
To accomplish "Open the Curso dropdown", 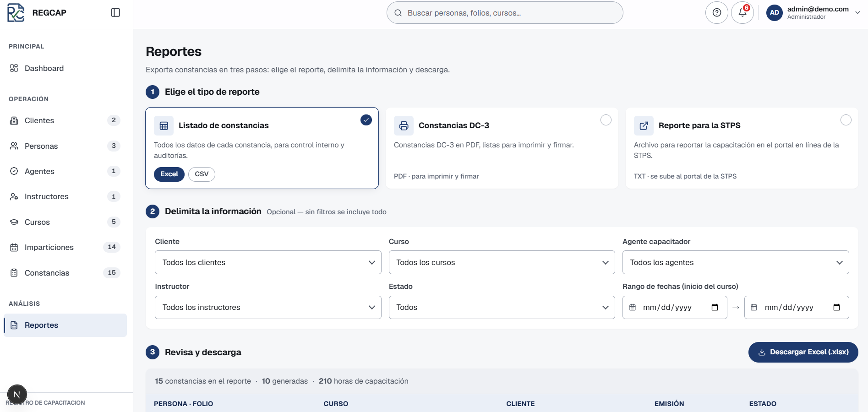I will pos(502,262).
